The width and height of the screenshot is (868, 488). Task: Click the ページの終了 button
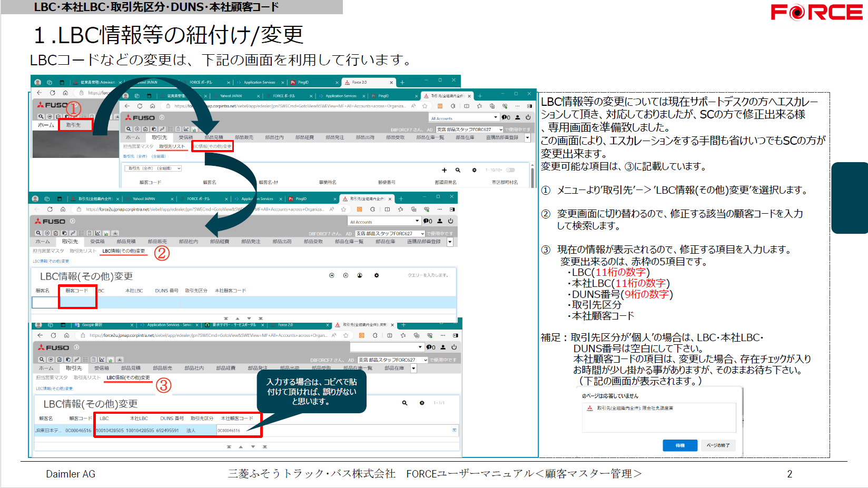pos(718,445)
